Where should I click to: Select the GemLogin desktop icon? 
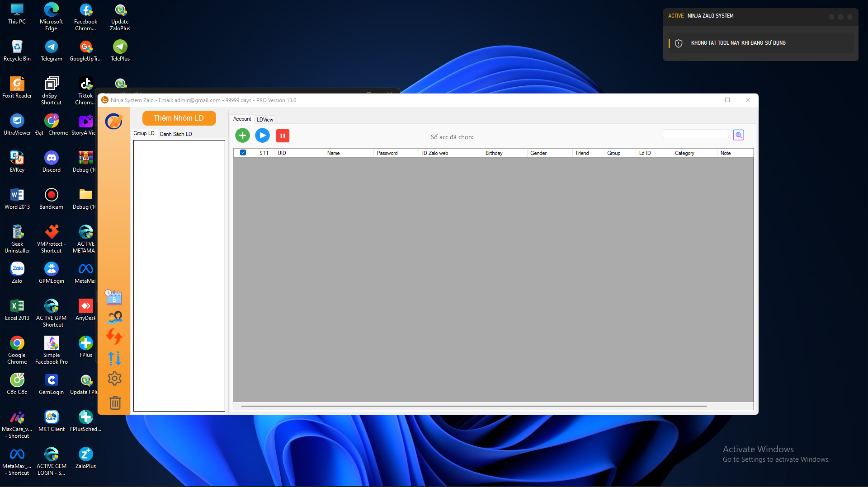point(52,384)
